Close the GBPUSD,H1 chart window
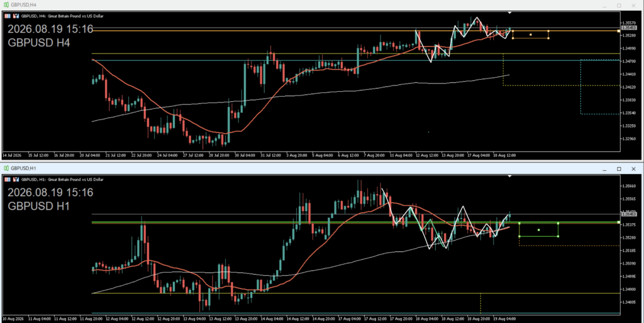Image resolution: width=644 pixels, height=323 pixels. point(634,168)
